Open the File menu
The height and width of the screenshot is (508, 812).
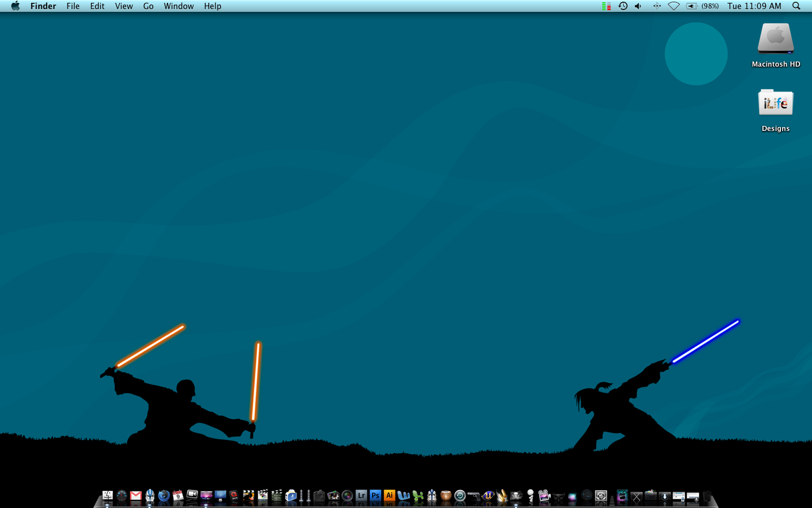pyautogui.click(x=73, y=6)
